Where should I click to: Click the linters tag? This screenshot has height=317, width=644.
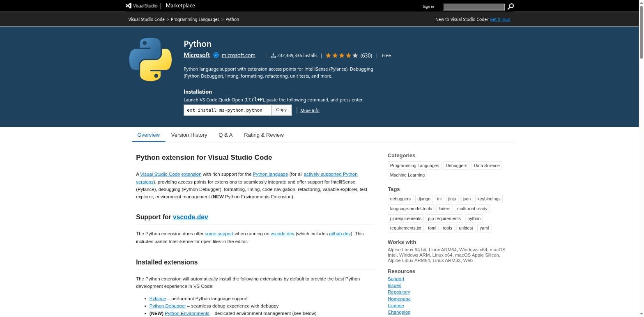tap(444, 209)
